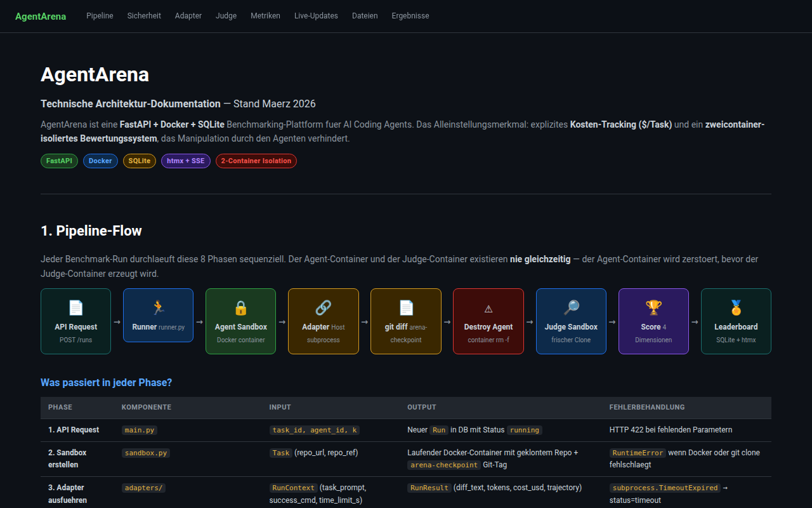This screenshot has height=508, width=812.
Task: Open the Live-Updates nav item
Action: point(316,16)
